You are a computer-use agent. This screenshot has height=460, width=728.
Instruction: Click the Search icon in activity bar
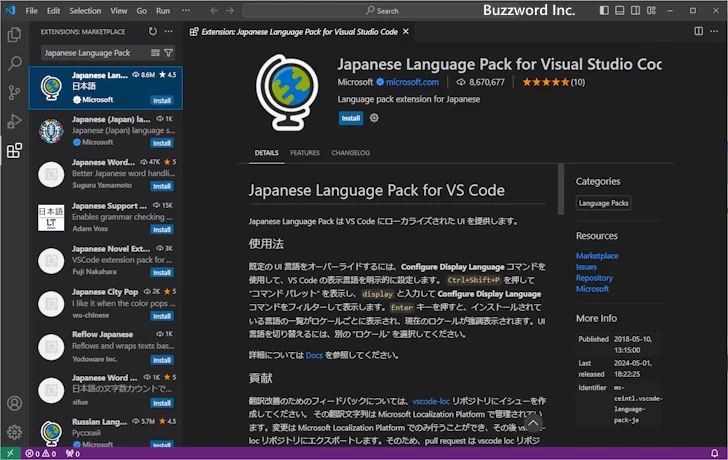[x=14, y=63]
